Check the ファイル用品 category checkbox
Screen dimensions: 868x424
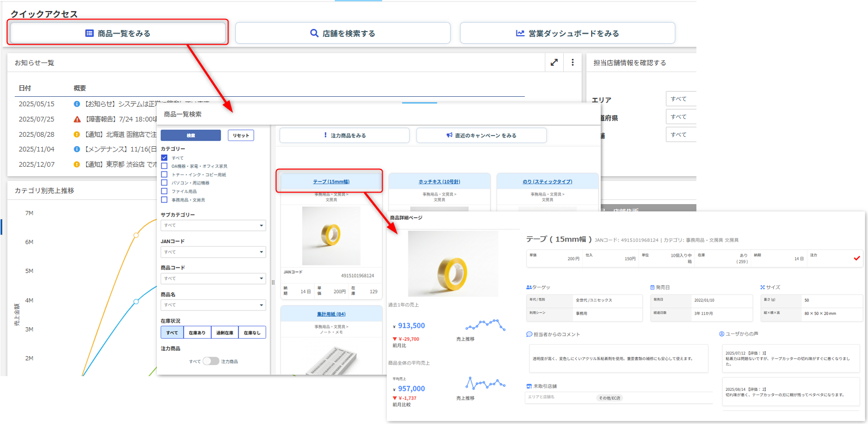tap(164, 191)
